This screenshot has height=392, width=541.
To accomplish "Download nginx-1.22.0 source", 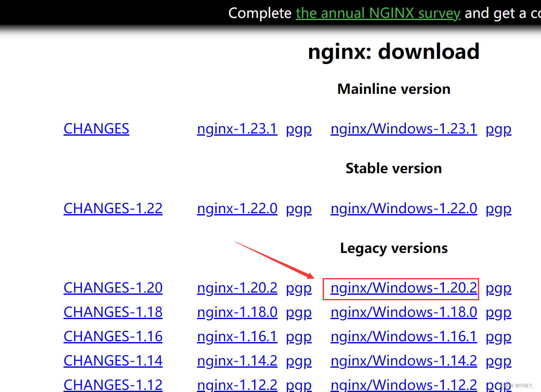I will 237,209.
